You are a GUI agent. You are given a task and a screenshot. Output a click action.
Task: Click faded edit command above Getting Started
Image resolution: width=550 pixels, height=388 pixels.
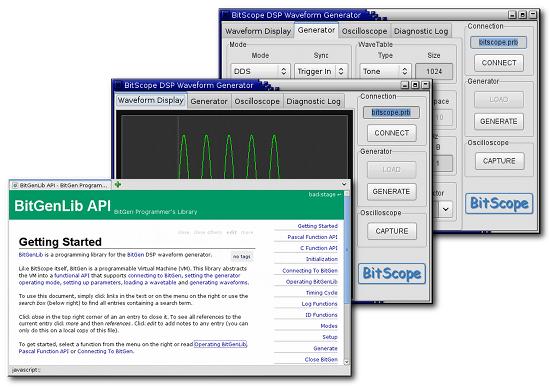(232, 232)
